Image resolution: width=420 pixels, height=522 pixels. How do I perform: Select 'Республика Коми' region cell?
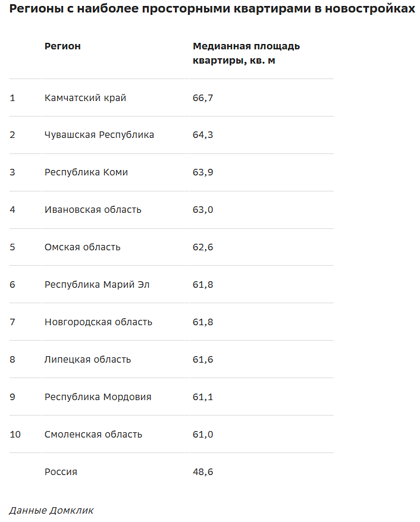86,172
